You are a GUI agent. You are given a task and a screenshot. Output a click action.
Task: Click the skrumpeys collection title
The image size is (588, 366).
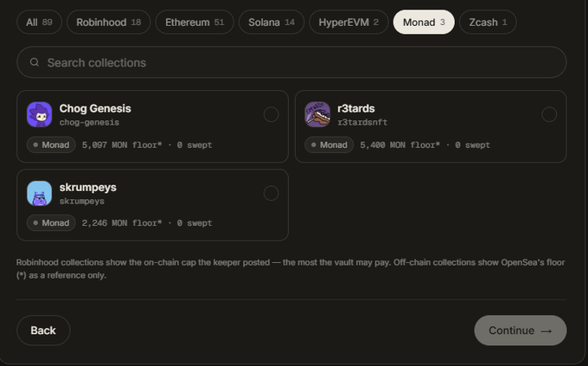[x=87, y=187]
